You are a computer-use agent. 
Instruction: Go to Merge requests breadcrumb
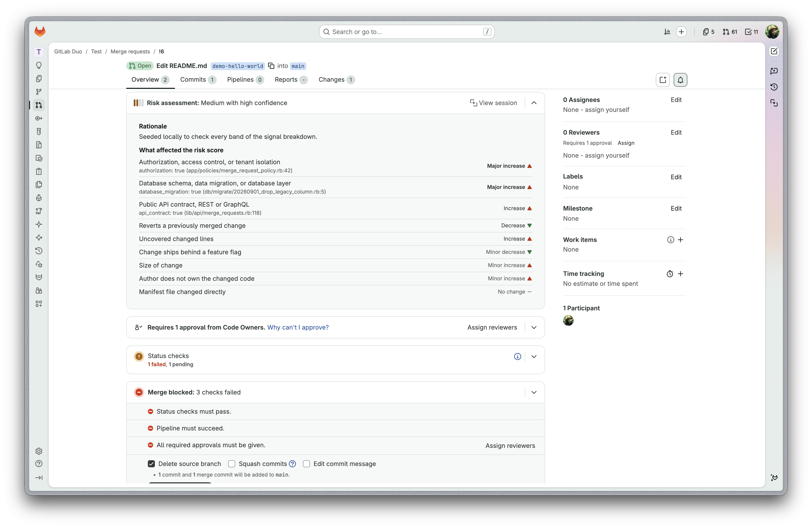(x=130, y=51)
